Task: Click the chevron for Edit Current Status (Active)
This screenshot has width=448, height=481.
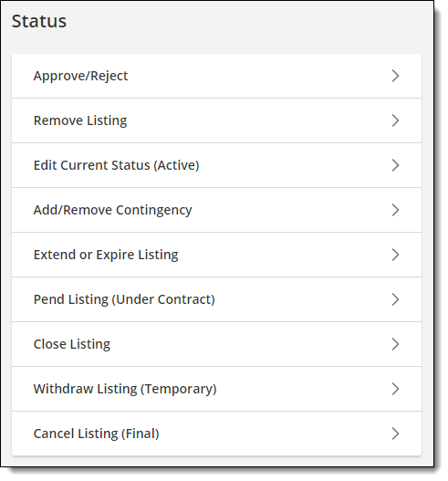Action: [x=395, y=165]
